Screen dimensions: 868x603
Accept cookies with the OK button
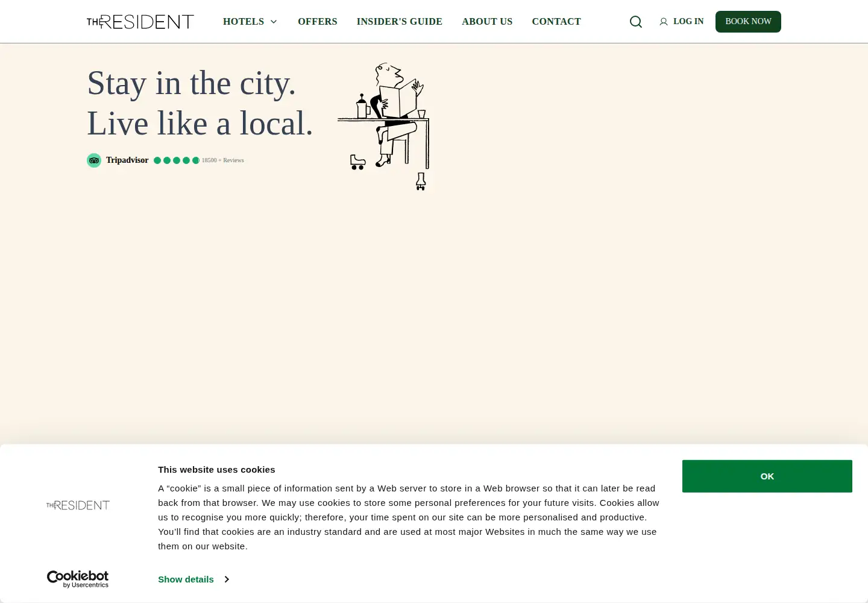pos(767,476)
